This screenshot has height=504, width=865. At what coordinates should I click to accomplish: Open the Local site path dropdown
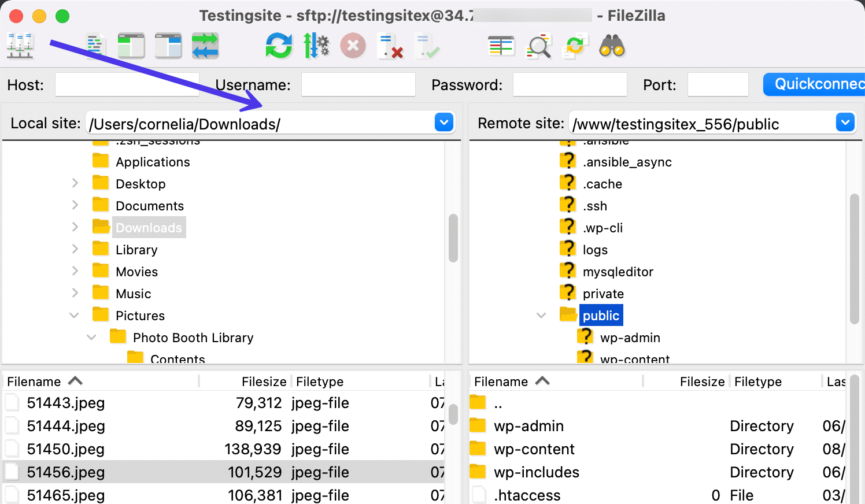coord(443,123)
